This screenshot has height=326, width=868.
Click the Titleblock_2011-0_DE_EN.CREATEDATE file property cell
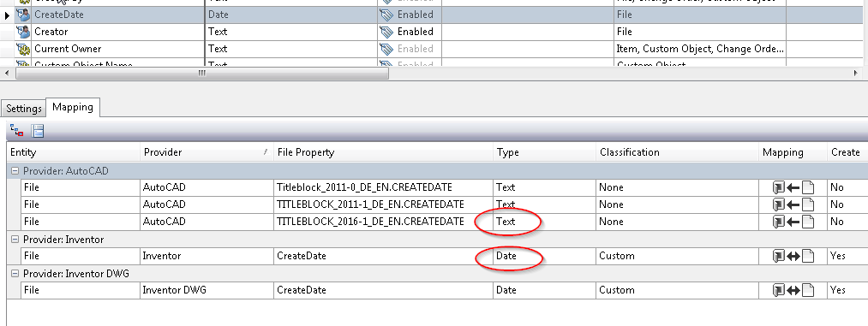(x=383, y=188)
